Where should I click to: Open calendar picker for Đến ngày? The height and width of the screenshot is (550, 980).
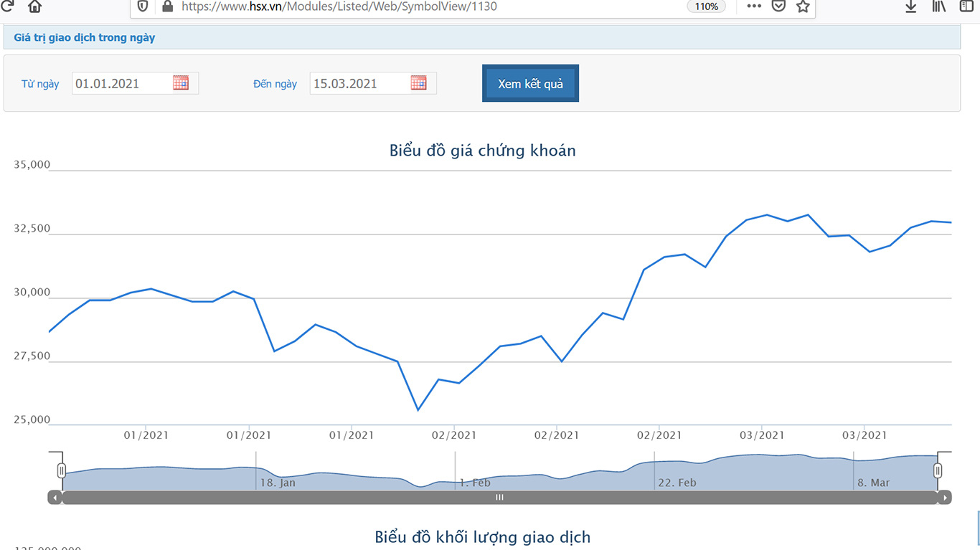(418, 82)
